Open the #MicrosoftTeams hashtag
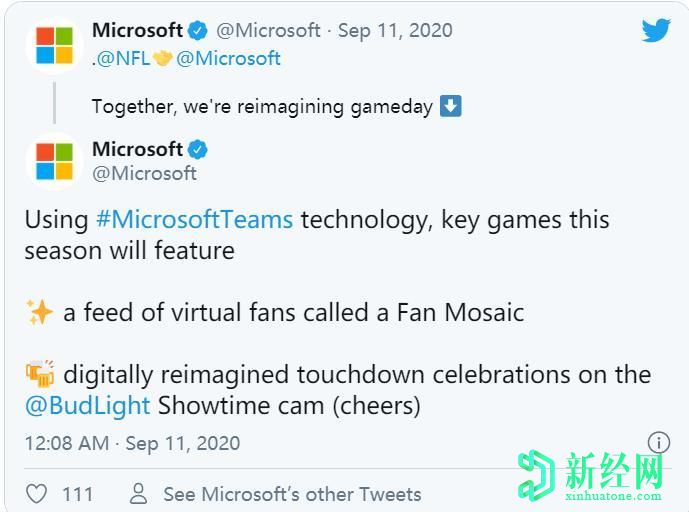 tap(194, 219)
